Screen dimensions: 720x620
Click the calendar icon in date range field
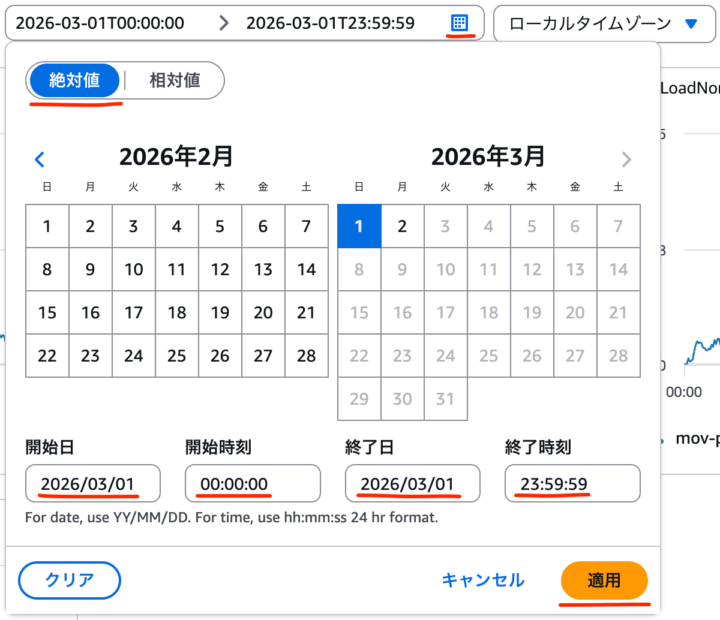coord(459,23)
